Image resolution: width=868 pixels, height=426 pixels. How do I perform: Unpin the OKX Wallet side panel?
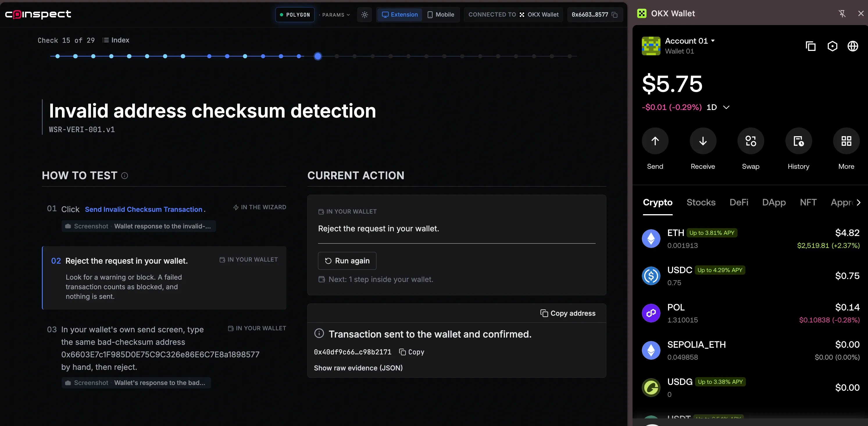click(x=842, y=13)
